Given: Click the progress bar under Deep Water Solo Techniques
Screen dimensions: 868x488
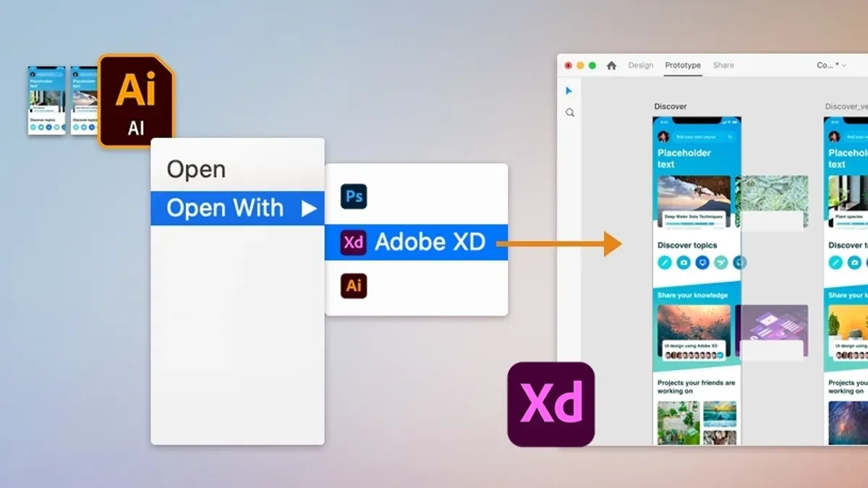Looking at the screenshot, I should click(694, 223).
